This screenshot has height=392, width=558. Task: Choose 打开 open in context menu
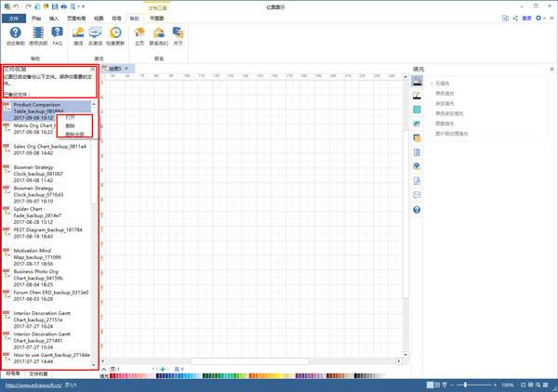[71, 118]
